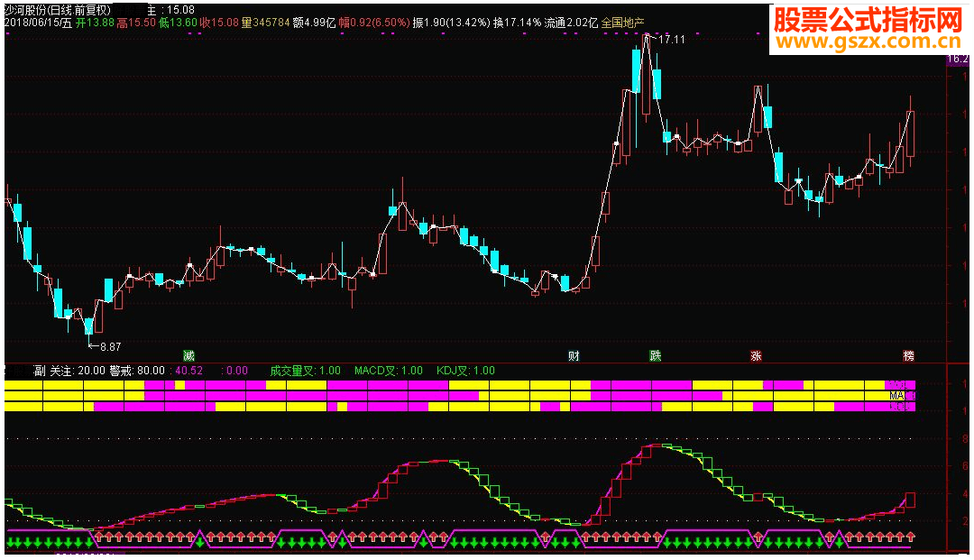Click the 主: 15.08 indicator value
Viewport: 974px width, 560px height.
pos(170,10)
